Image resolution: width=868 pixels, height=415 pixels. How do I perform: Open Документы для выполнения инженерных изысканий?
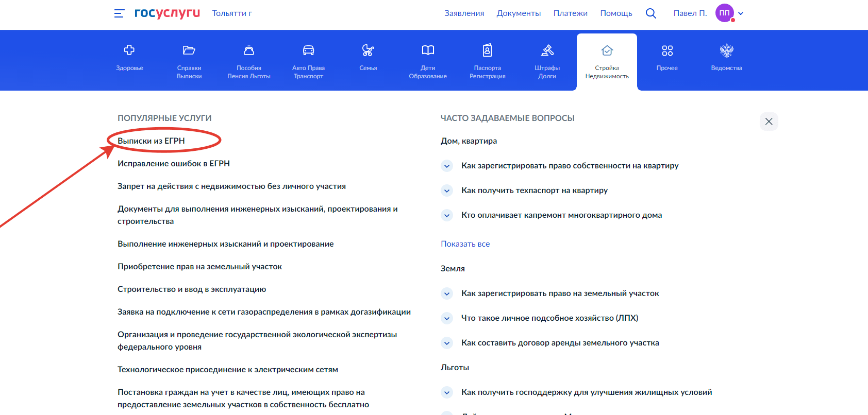pos(258,215)
